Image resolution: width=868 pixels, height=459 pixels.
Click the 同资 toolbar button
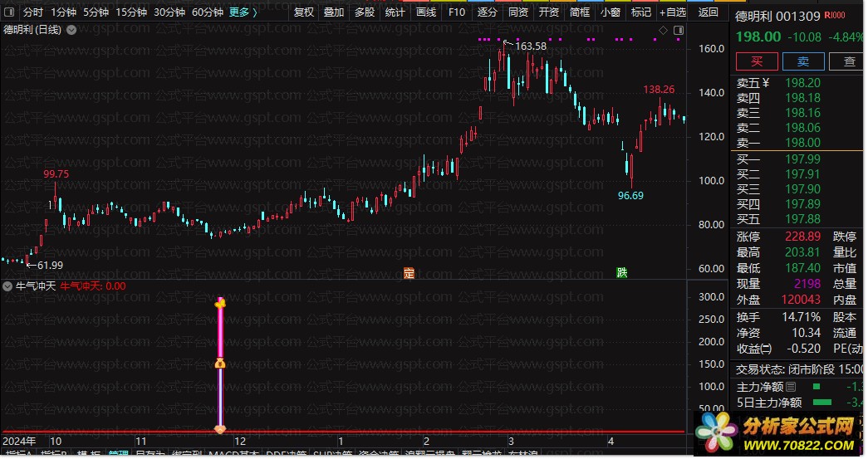pos(518,12)
